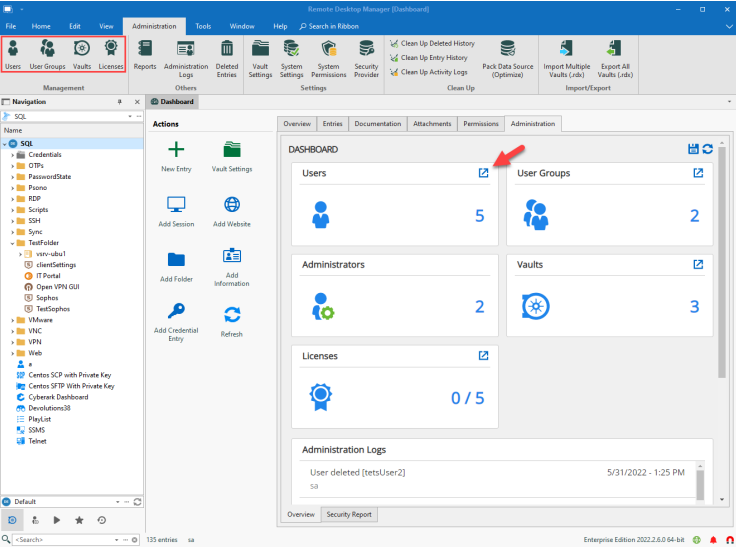Image resolution: width=736 pixels, height=553 pixels.
Task: Open the File menu
Action: (x=11, y=26)
